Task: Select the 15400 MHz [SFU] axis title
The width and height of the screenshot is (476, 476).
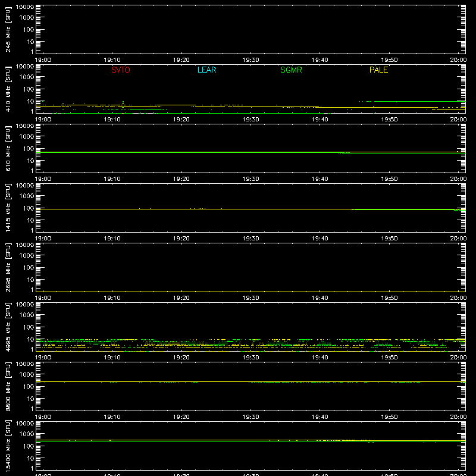Action: 8,446
